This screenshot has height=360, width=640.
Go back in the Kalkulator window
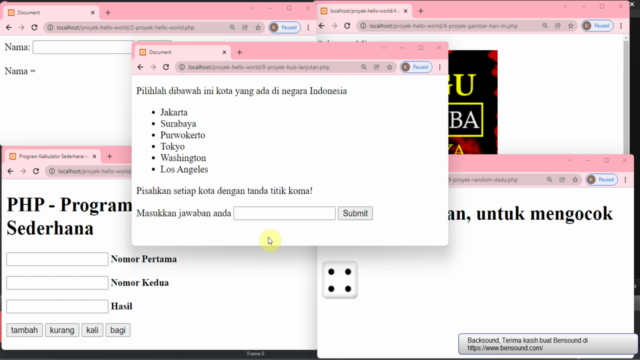click(x=11, y=171)
